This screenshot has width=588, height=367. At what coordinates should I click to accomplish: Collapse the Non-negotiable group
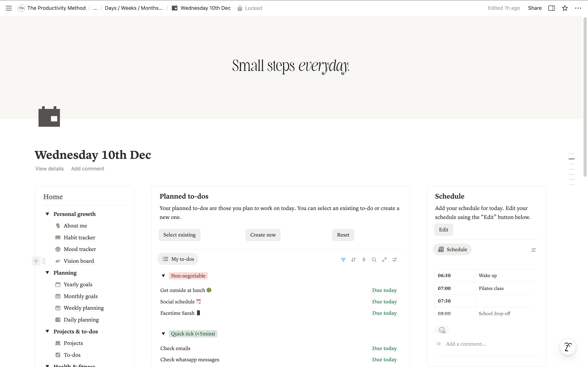click(x=163, y=276)
